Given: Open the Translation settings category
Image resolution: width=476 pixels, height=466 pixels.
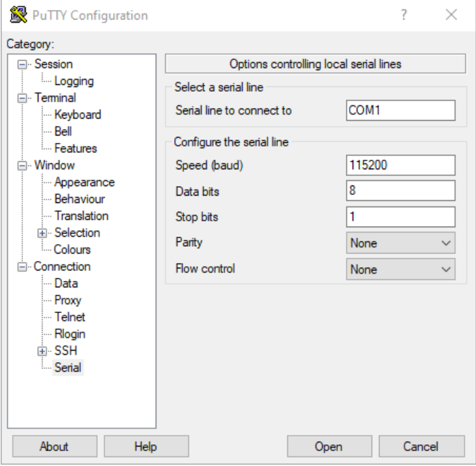Looking at the screenshot, I should tap(82, 216).
